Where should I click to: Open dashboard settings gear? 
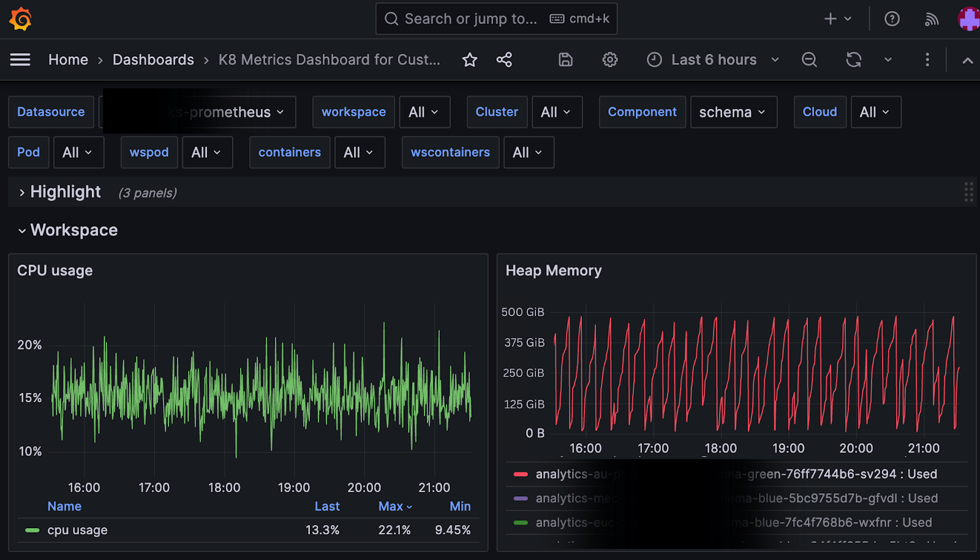(x=609, y=59)
